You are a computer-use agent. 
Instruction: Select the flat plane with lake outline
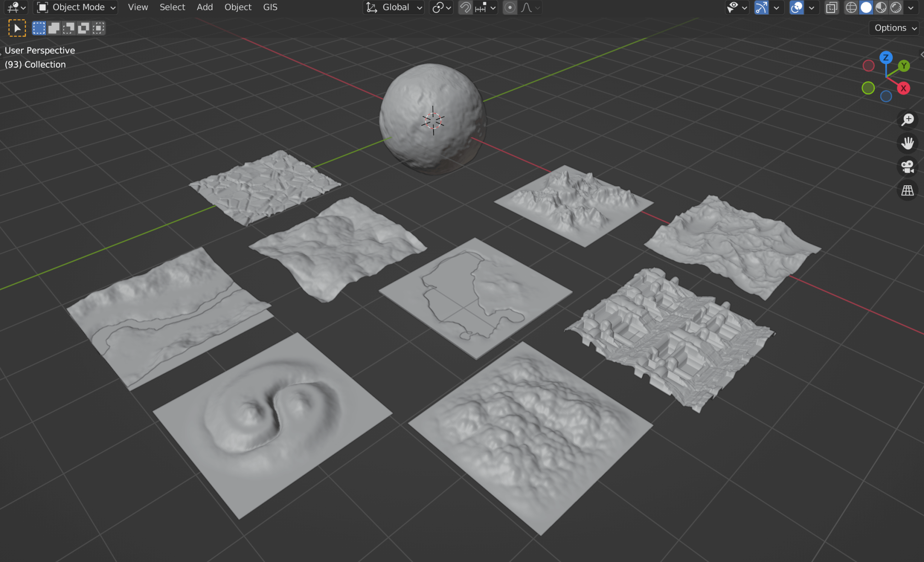coord(476,298)
